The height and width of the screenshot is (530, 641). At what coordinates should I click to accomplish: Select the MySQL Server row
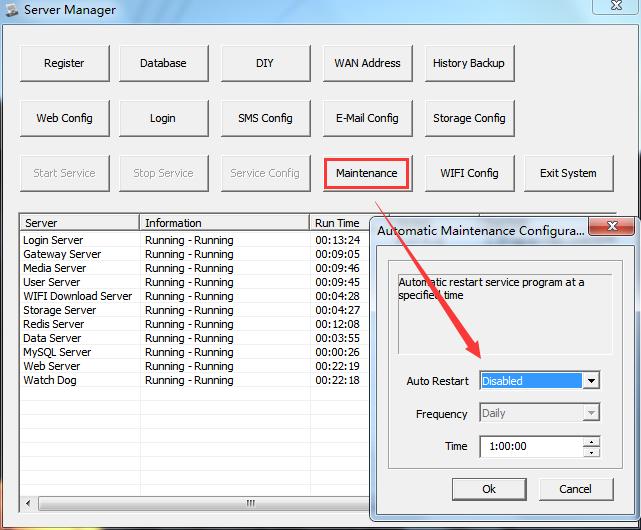tap(195, 352)
